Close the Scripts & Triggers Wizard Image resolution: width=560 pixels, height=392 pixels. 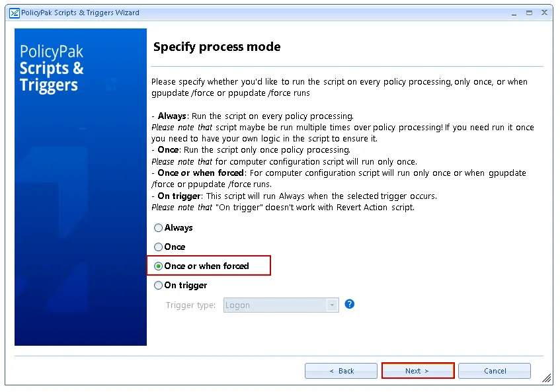click(544, 13)
